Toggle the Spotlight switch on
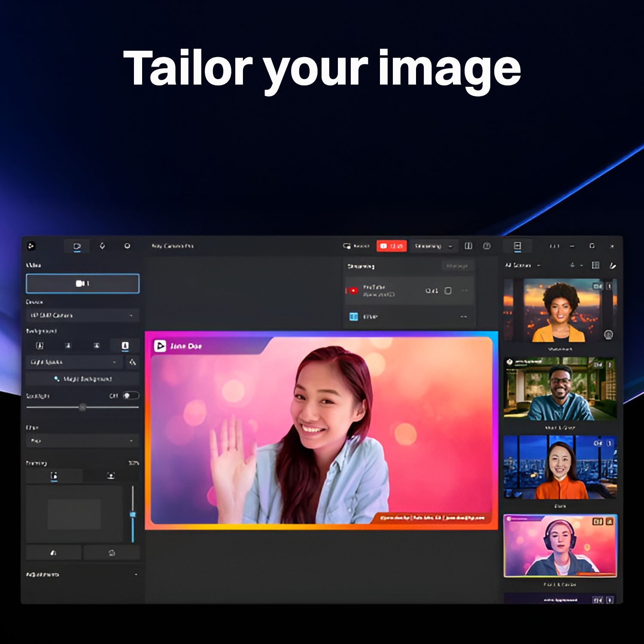The height and width of the screenshot is (644, 644). pos(130,396)
